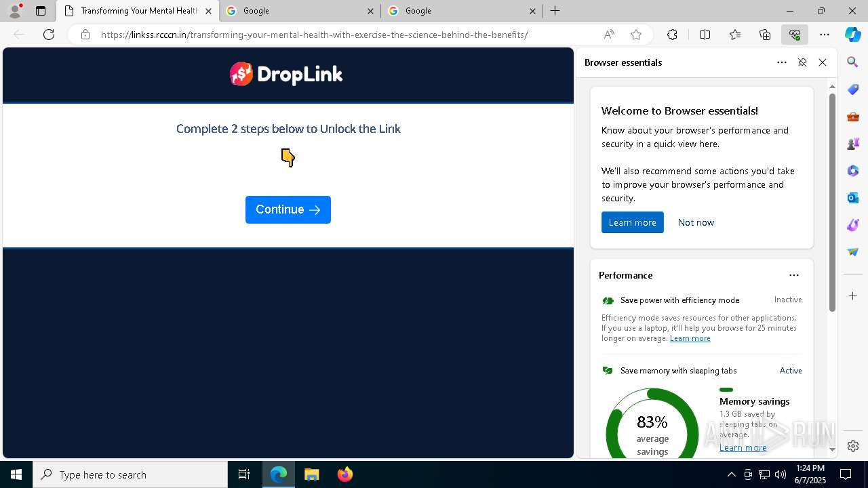Click the Learn more button in Browser essentials
The width and height of the screenshot is (868, 488).
click(x=632, y=222)
